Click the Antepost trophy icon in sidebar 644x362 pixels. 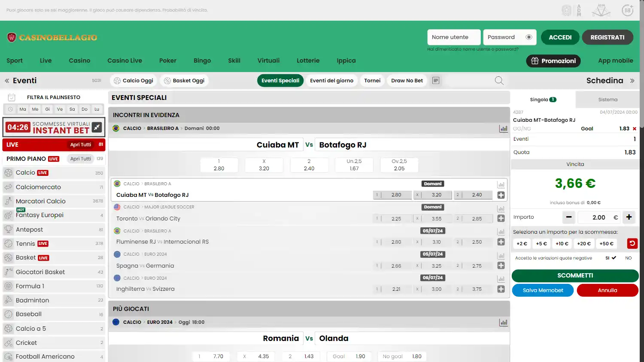tap(8, 229)
